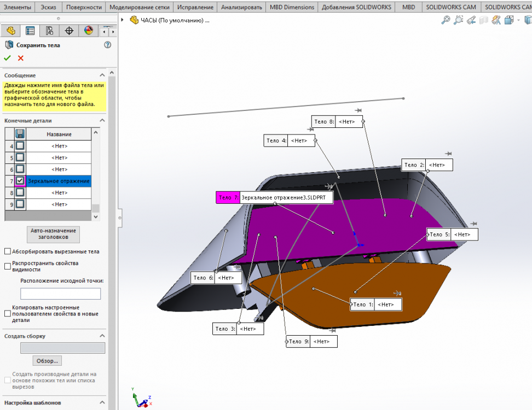Open the help icon for Save Bodies
The image size is (532, 410).
point(107,45)
